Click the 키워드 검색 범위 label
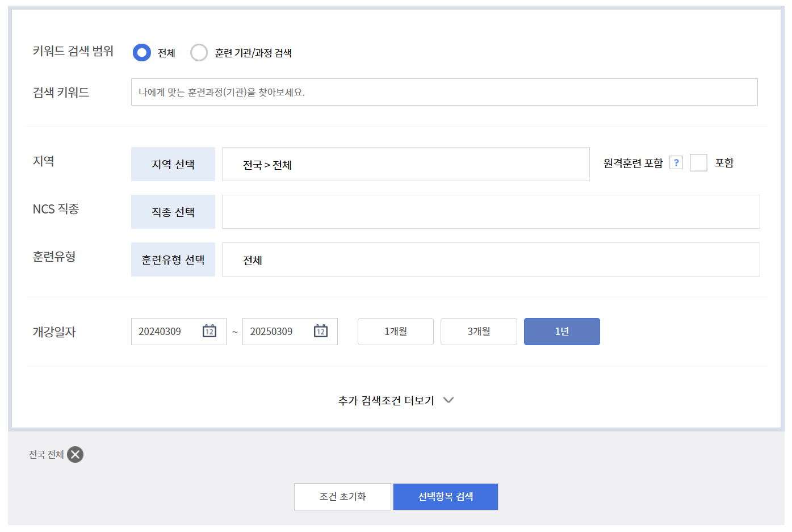Screen dimensions: 792x532 coord(73,51)
